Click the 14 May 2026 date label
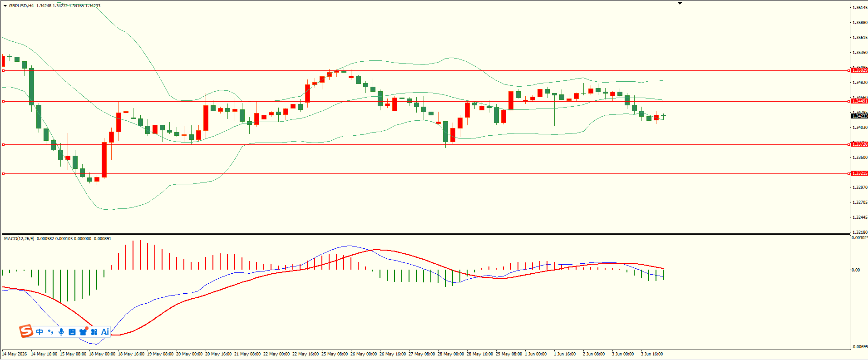This screenshot has height=360, width=868. pos(15,354)
